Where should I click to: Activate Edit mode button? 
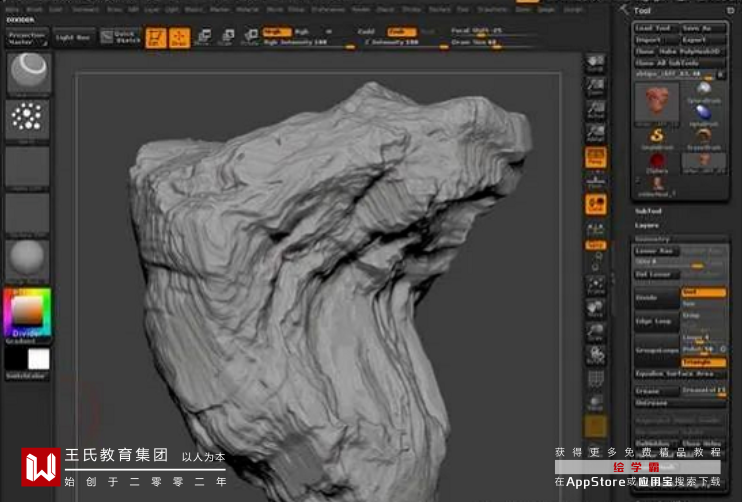pos(156,37)
